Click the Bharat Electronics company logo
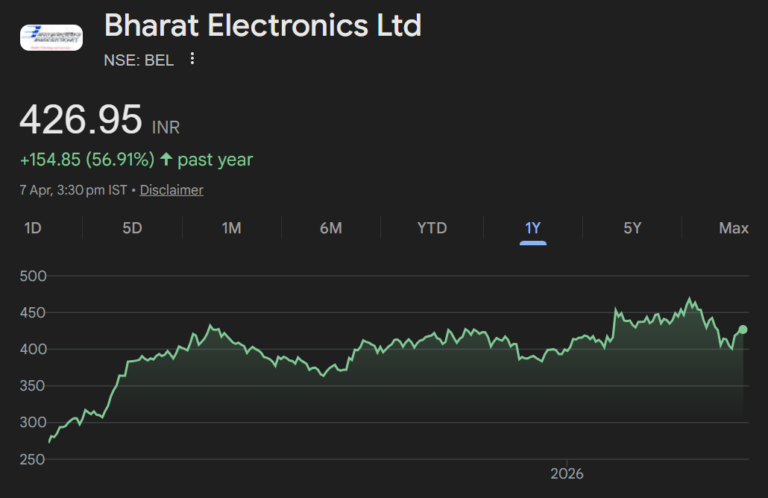 pos(51,38)
